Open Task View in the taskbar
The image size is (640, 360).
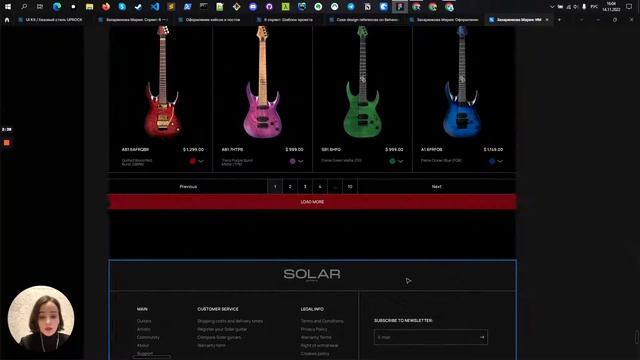tap(40, 7)
